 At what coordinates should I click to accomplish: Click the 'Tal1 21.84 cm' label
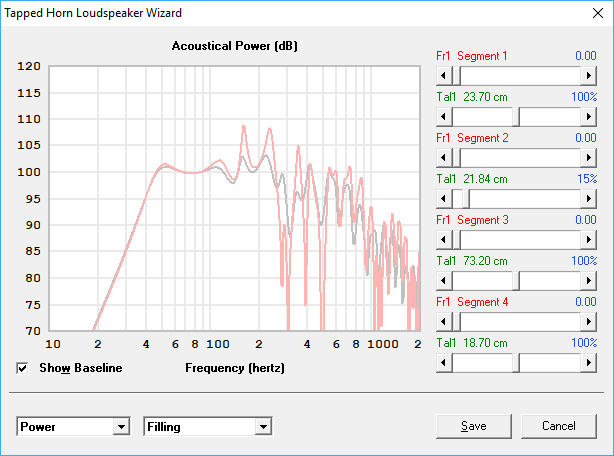point(472,179)
